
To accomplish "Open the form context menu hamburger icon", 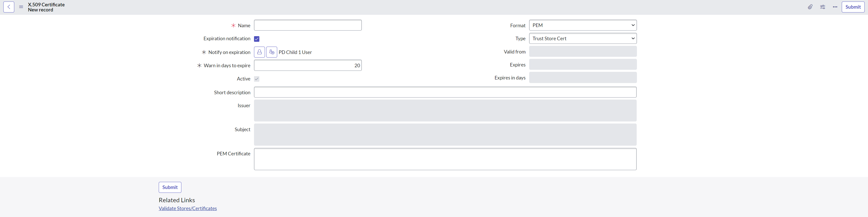I will [21, 7].
